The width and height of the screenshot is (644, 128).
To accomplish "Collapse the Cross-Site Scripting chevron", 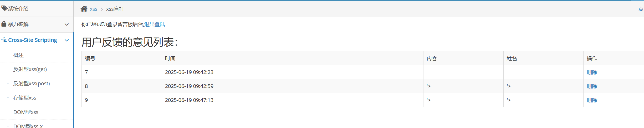I will tap(67, 40).
